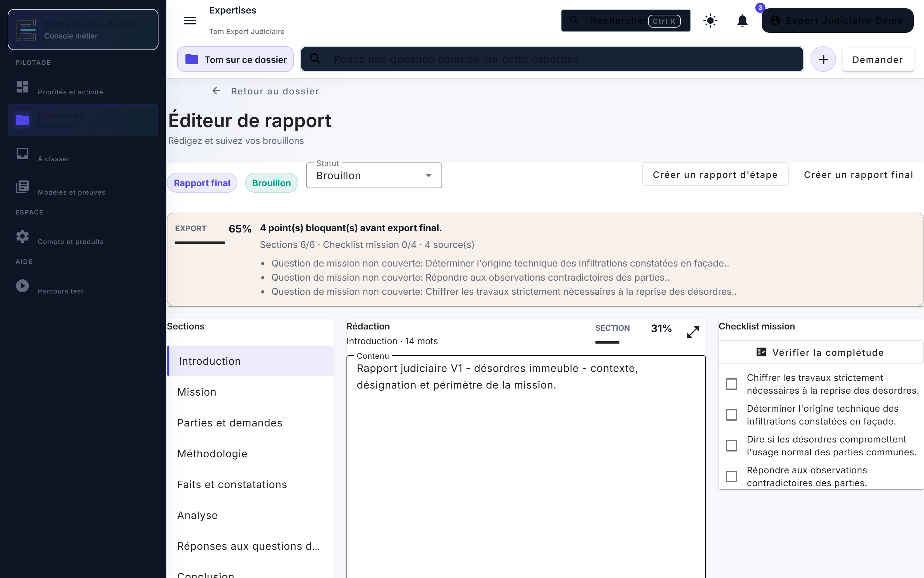The image size is (924, 578).
Task: Click Créer un rapport d'étape
Action: (715, 174)
